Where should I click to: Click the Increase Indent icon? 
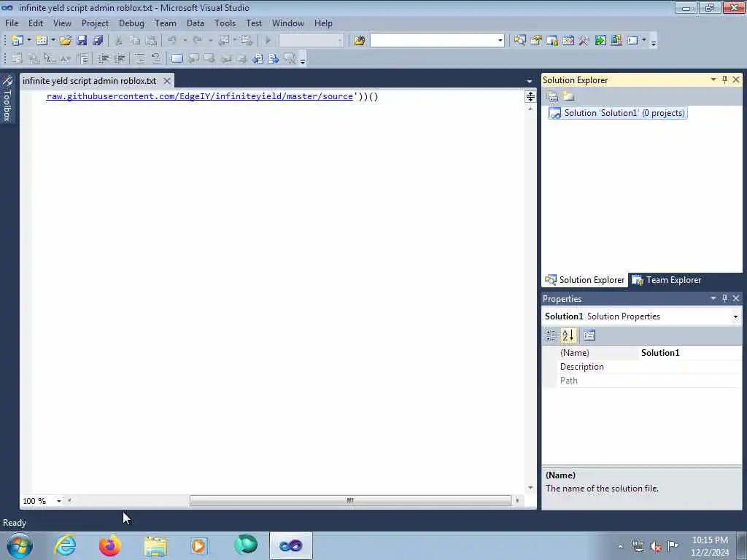click(x=119, y=58)
